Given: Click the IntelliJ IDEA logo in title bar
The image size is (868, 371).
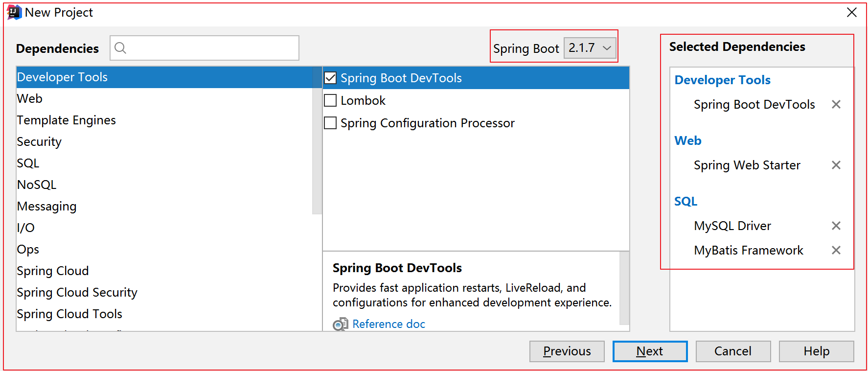Looking at the screenshot, I should pyautogui.click(x=14, y=12).
